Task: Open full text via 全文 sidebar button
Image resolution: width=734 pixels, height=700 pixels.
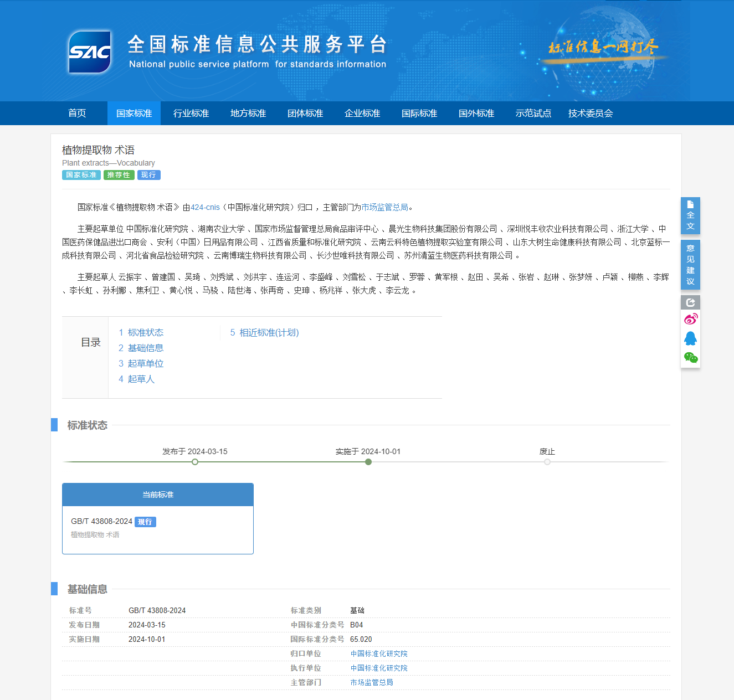Action: (690, 215)
